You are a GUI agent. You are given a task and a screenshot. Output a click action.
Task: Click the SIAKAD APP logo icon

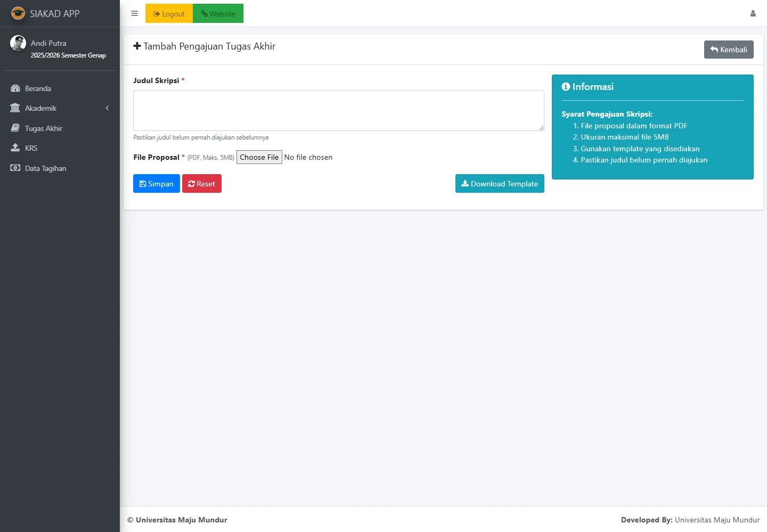click(18, 13)
